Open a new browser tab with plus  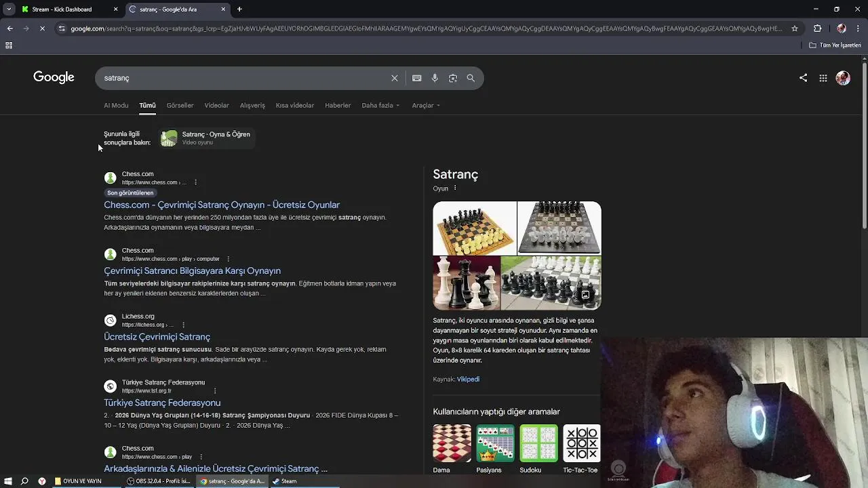pos(239,9)
